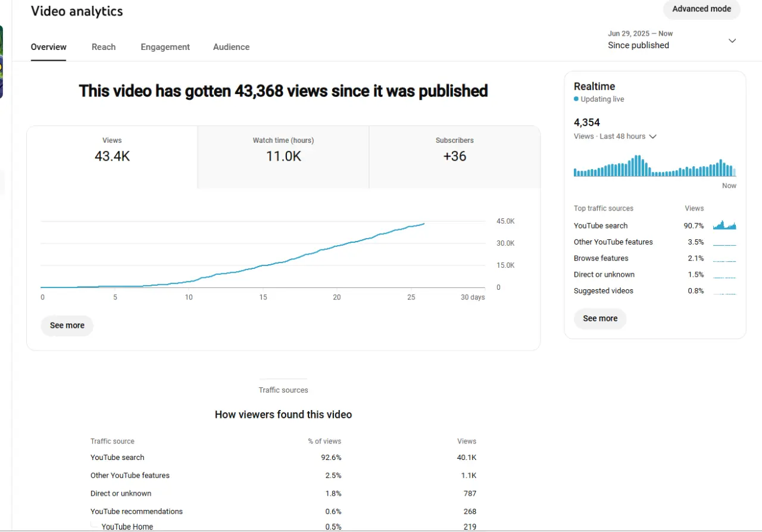Click the YouTube Home sub-row
762x532 pixels.
(x=283, y=527)
